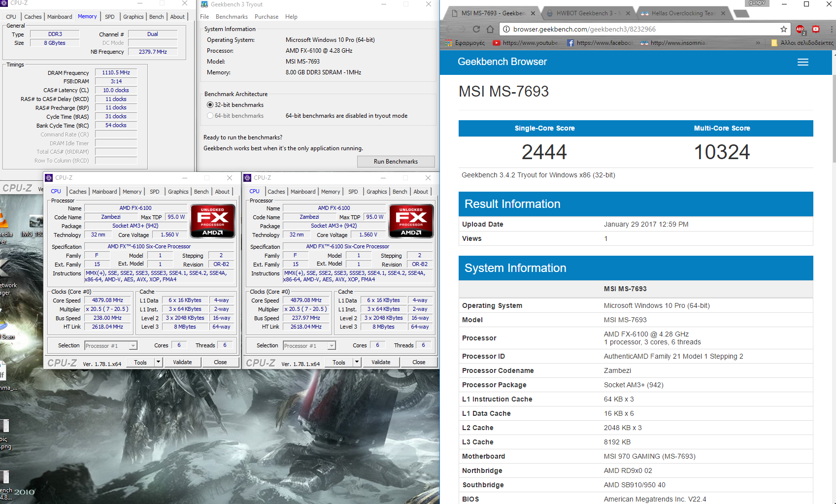Click the Run Benchmarks button
The height and width of the screenshot is (504, 836).
396,162
